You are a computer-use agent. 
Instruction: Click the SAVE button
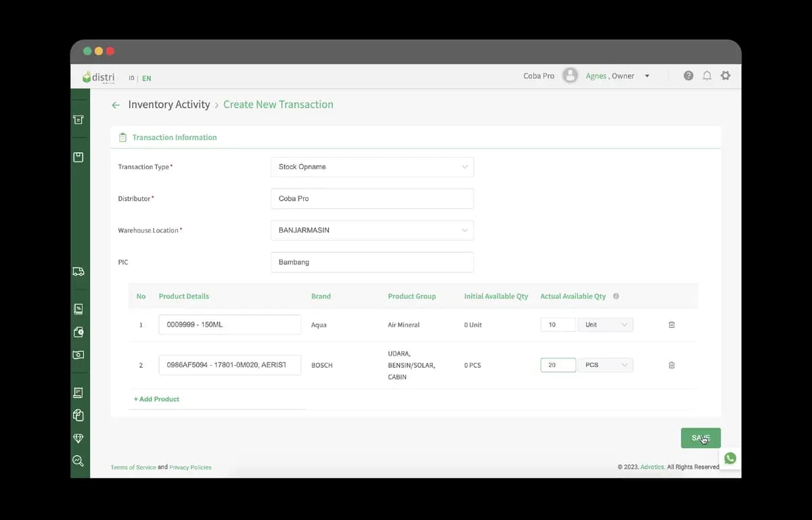click(x=700, y=438)
